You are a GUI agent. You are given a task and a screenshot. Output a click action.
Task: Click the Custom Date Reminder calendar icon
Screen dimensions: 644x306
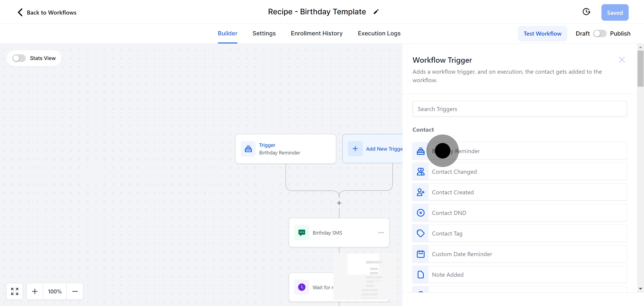420,254
